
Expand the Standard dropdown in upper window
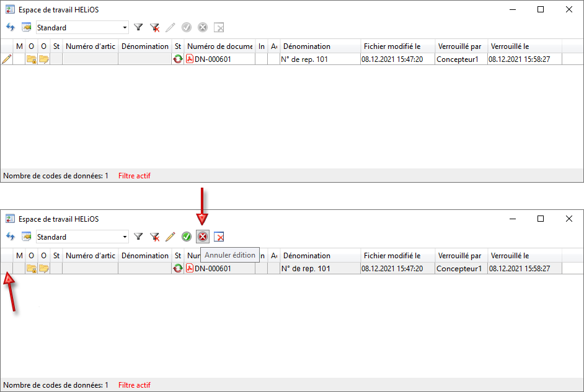[125, 27]
